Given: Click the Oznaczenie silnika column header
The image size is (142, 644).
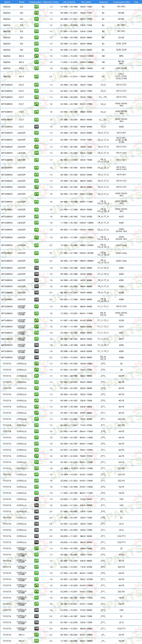Looking at the screenshot, I should 121,2.
